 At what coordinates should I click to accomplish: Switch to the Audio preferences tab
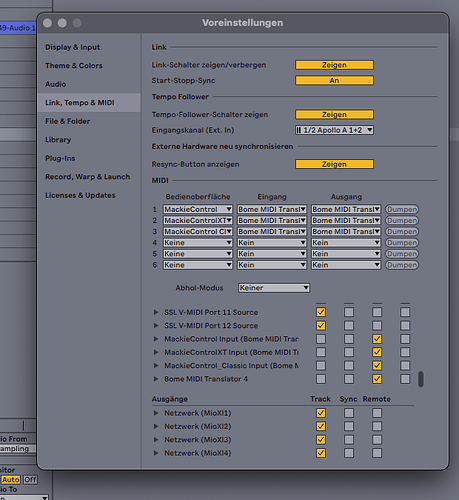click(x=56, y=84)
